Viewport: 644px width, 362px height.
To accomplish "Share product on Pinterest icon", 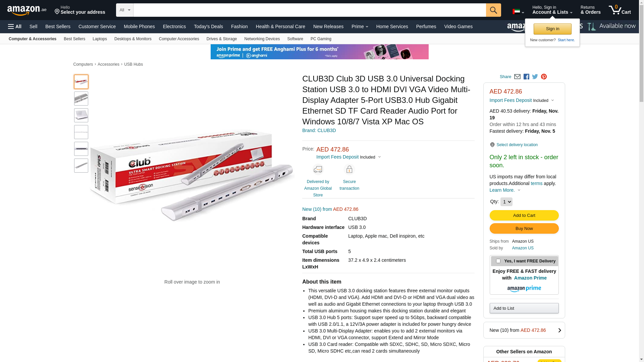I will [544, 77].
